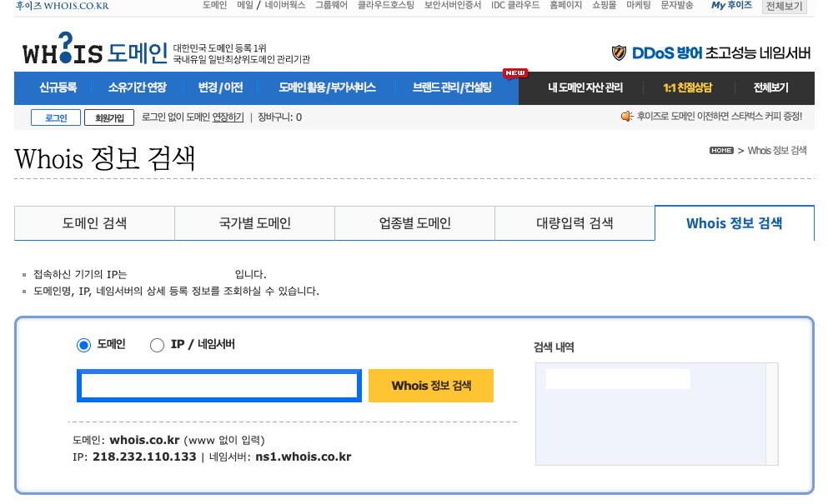
Task: Click the 검색 내역 list scrollbar
Action: (772, 414)
